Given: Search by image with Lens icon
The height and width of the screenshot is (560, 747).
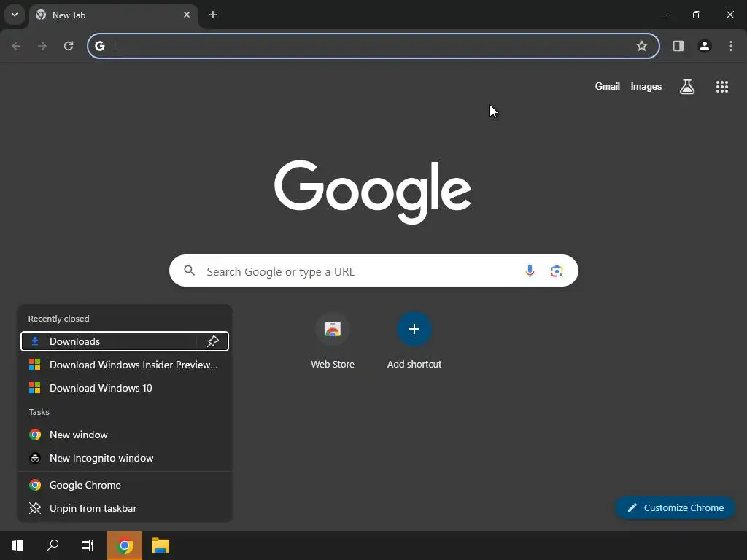Looking at the screenshot, I should pyautogui.click(x=557, y=271).
